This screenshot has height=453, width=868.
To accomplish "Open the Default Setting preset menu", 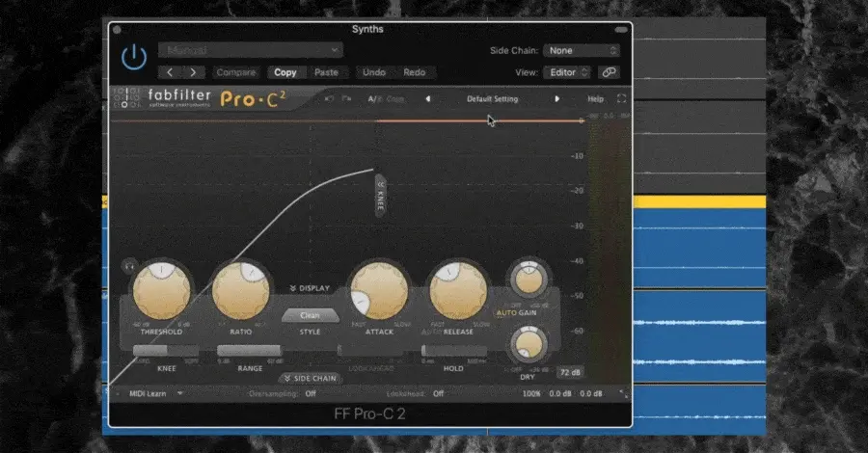I will click(492, 99).
